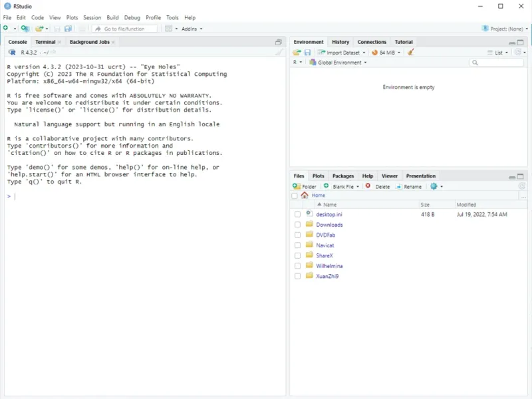Click the red Delete icon in Files

tap(368, 186)
